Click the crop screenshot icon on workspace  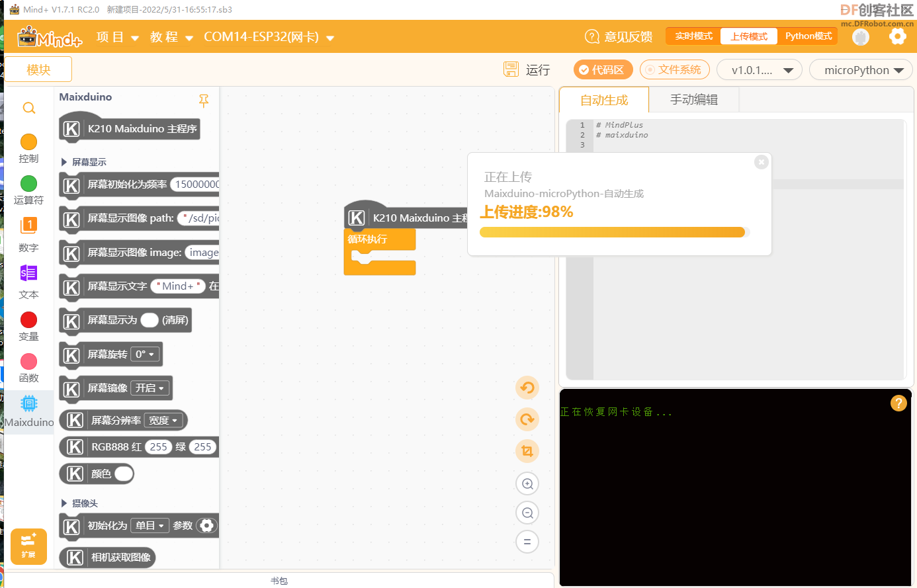[527, 451]
